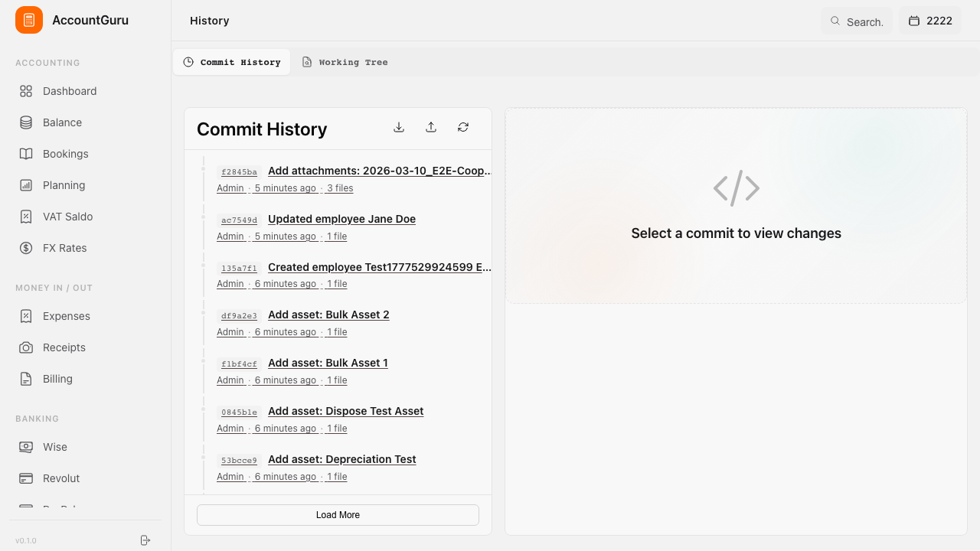The height and width of the screenshot is (551, 980).
Task: Open the Billing section
Action: click(85, 379)
